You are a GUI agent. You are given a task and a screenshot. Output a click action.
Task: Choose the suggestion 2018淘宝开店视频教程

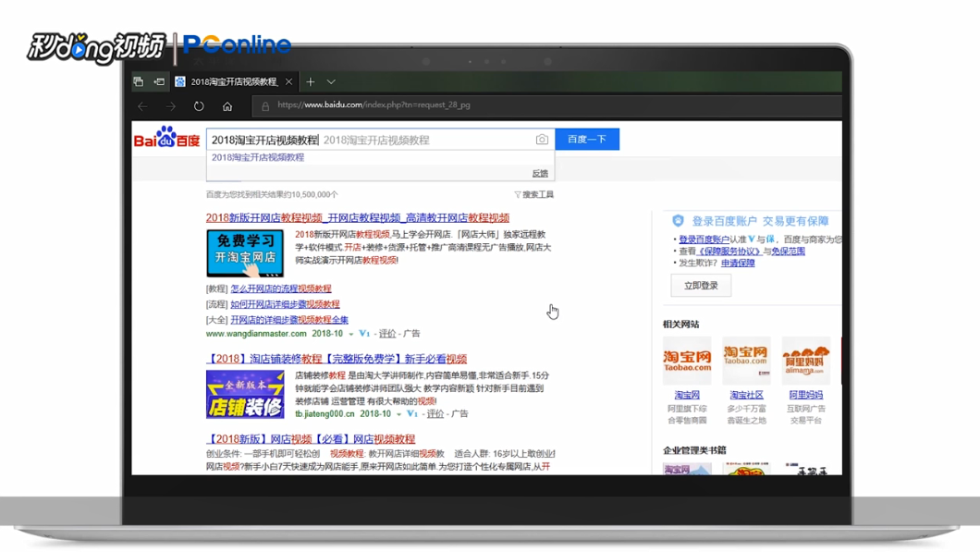tap(258, 157)
